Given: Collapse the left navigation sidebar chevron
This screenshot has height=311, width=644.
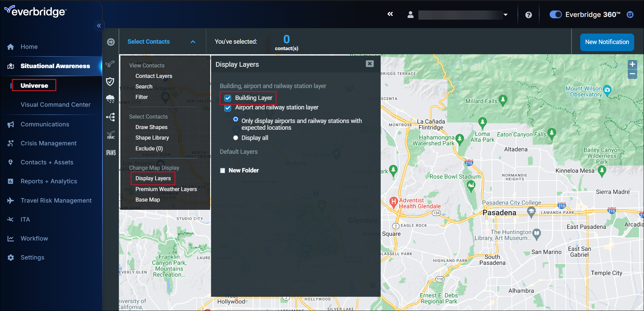Looking at the screenshot, I should pos(99,26).
